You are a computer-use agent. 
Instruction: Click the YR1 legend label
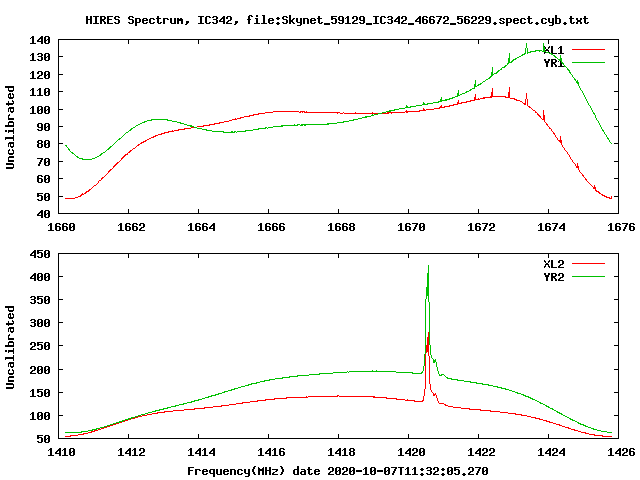click(x=553, y=63)
